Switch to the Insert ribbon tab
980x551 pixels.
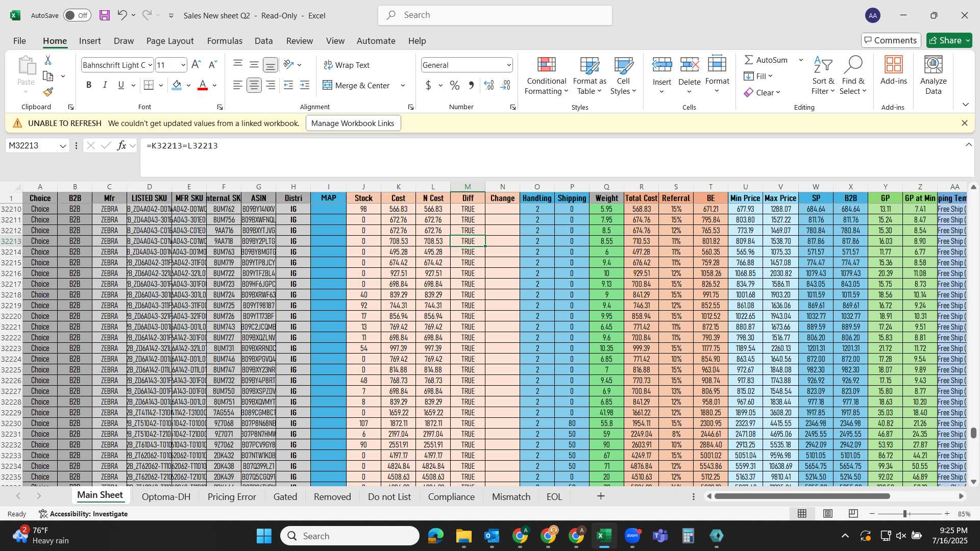[90, 41]
